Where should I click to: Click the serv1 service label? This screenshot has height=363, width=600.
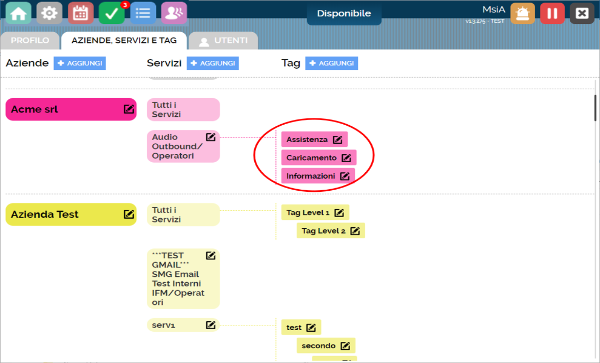pyautogui.click(x=163, y=325)
